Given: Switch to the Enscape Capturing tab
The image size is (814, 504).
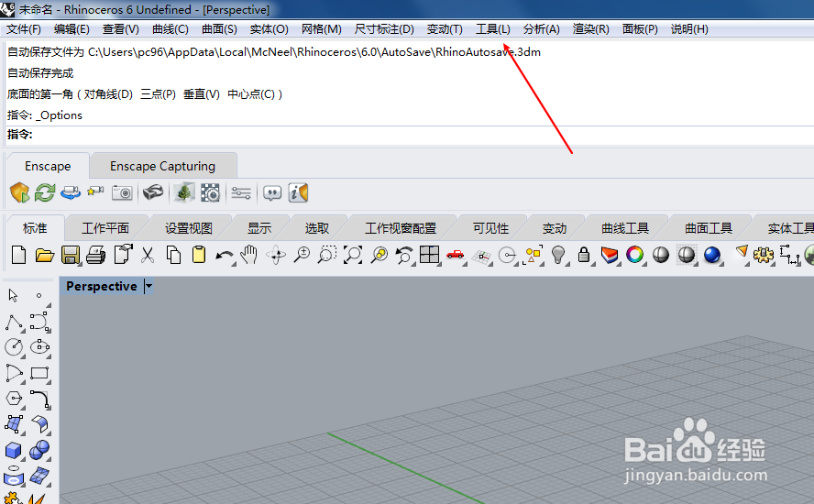Looking at the screenshot, I should pyautogui.click(x=162, y=166).
